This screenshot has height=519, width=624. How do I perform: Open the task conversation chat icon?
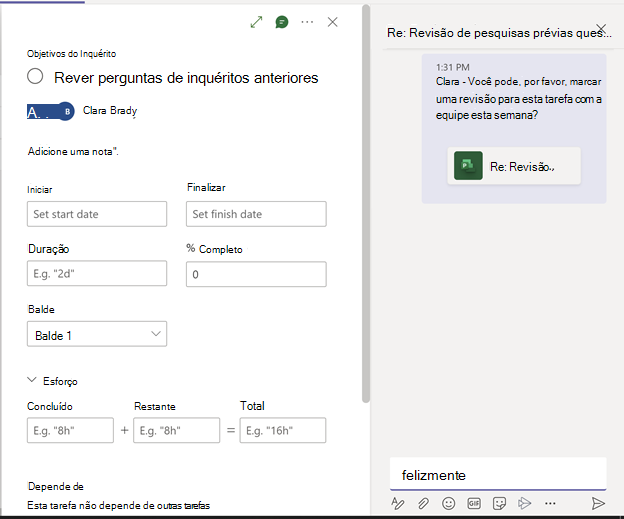click(282, 22)
